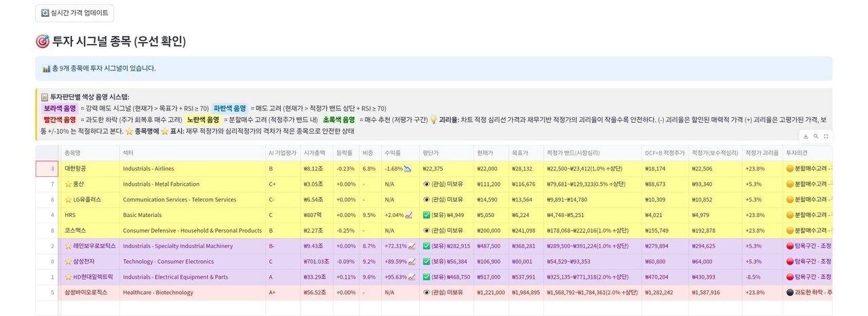Click the (보유) ₩282,915 average price cell

pyautogui.click(x=446, y=246)
